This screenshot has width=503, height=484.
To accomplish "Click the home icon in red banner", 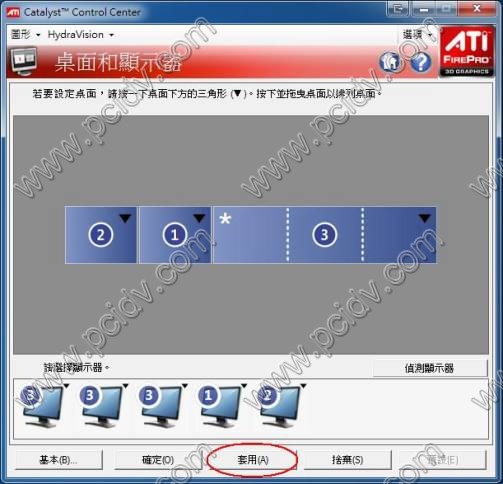I will click(x=390, y=61).
